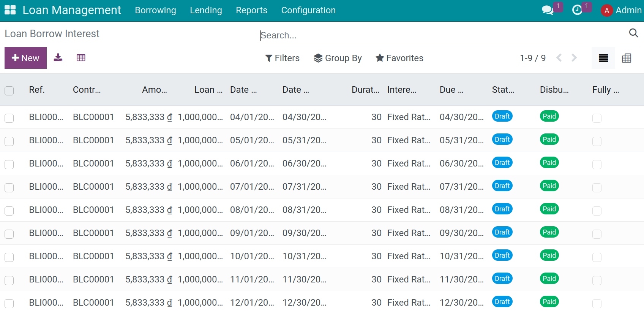Screen dimensions: 644x314
Task: Click Paid badge in 04/01 row
Action: (x=549, y=116)
